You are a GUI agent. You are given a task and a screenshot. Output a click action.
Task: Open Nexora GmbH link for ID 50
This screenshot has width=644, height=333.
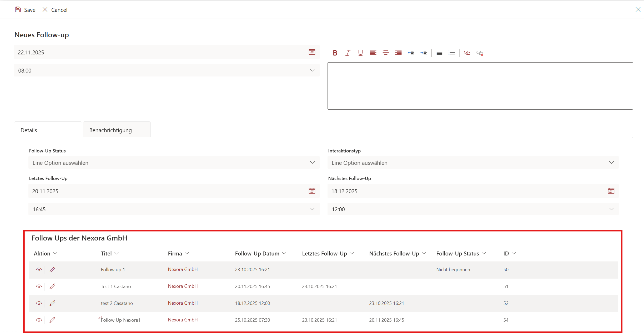pos(183,269)
